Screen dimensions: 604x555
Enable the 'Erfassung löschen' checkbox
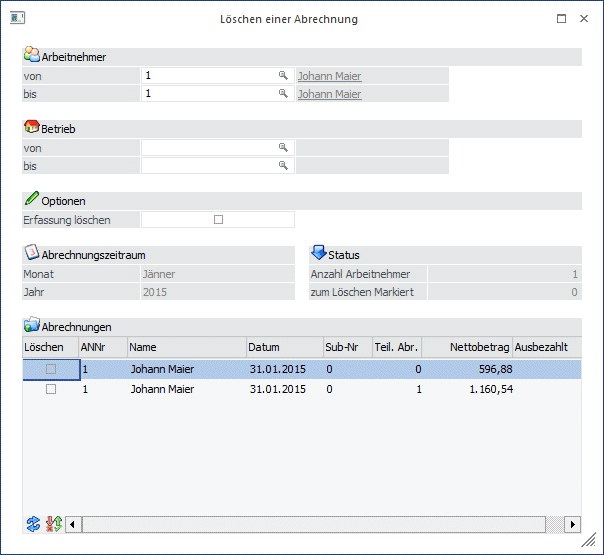click(218, 220)
